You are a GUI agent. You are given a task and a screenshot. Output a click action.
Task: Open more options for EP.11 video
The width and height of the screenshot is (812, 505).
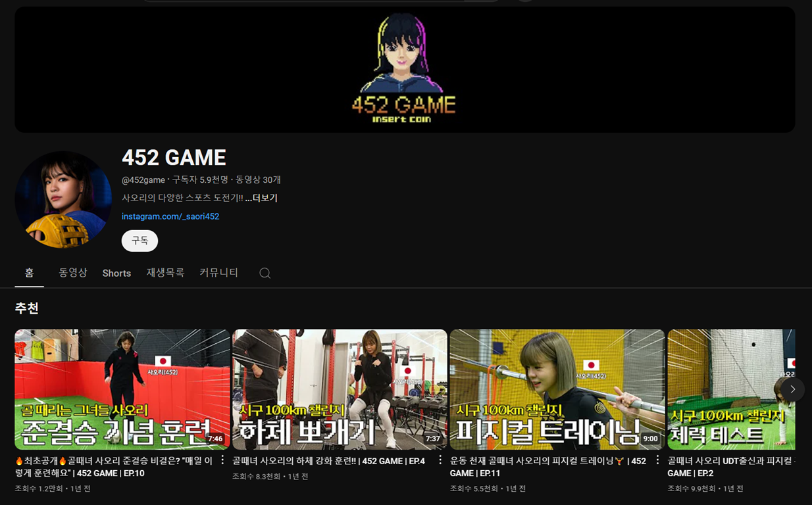point(657,460)
